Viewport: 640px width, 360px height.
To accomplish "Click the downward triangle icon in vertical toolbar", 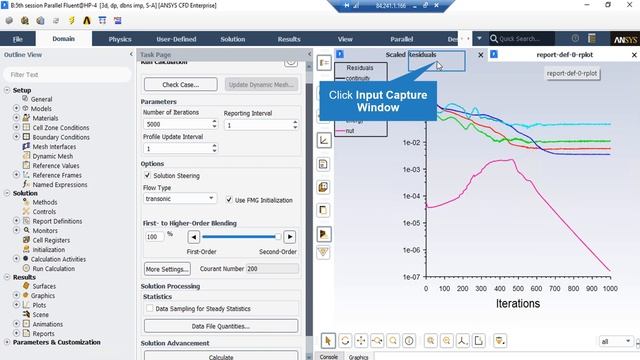I will pyautogui.click(x=323, y=252).
